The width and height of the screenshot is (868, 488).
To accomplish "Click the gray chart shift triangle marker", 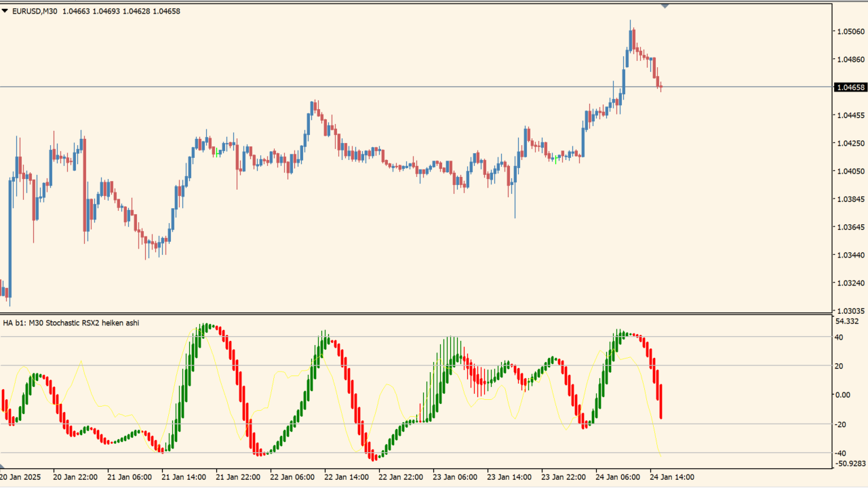I will pyautogui.click(x=665, y=6).
